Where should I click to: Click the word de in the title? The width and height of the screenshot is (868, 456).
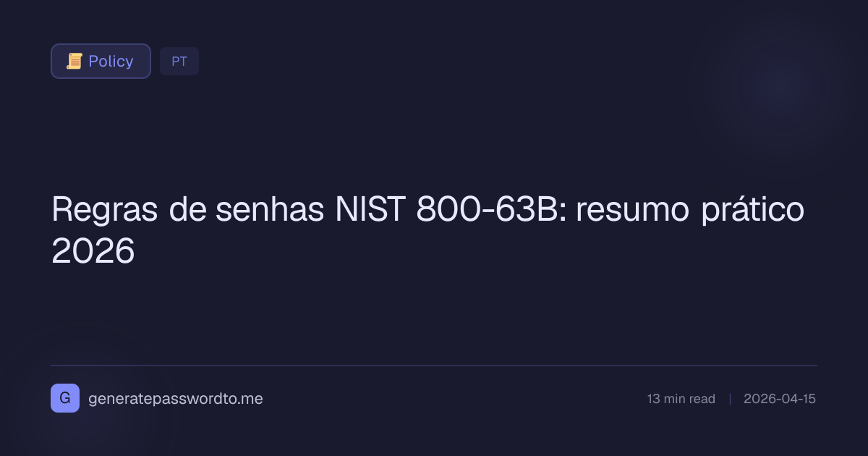click(x=188, y=211)
